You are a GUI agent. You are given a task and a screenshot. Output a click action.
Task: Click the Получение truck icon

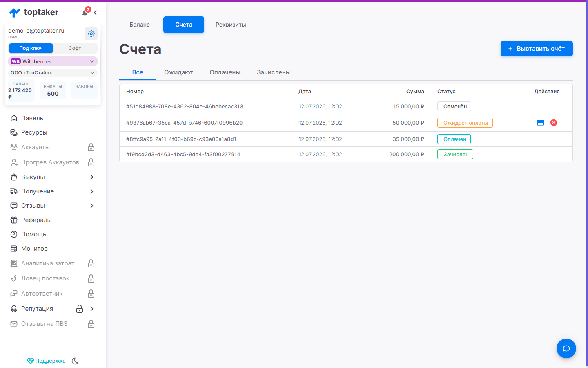point(14,191)
